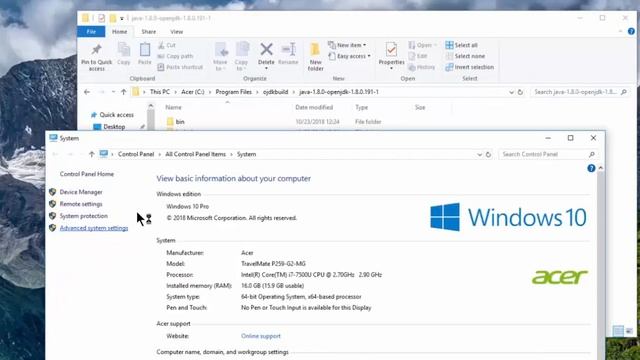Click Paste shortcut in ribbon

pyautogui.click(x=180, y=67)
